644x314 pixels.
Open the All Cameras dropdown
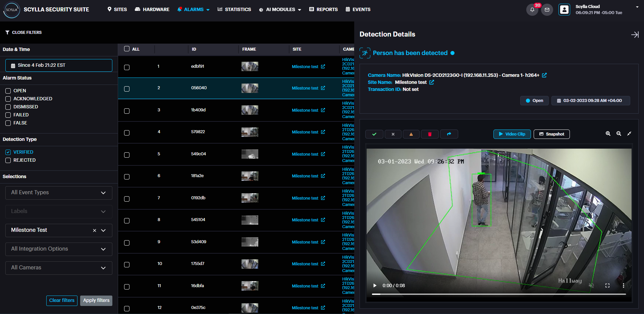59,268
